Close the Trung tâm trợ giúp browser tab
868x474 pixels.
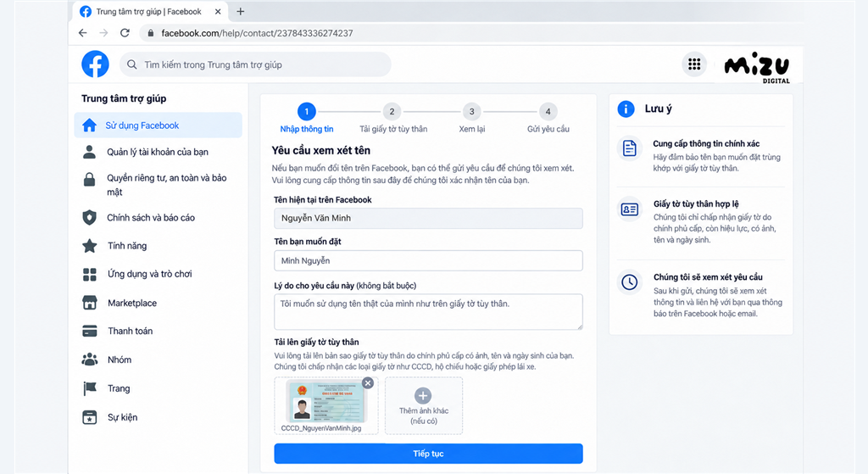tap(218, 12)
